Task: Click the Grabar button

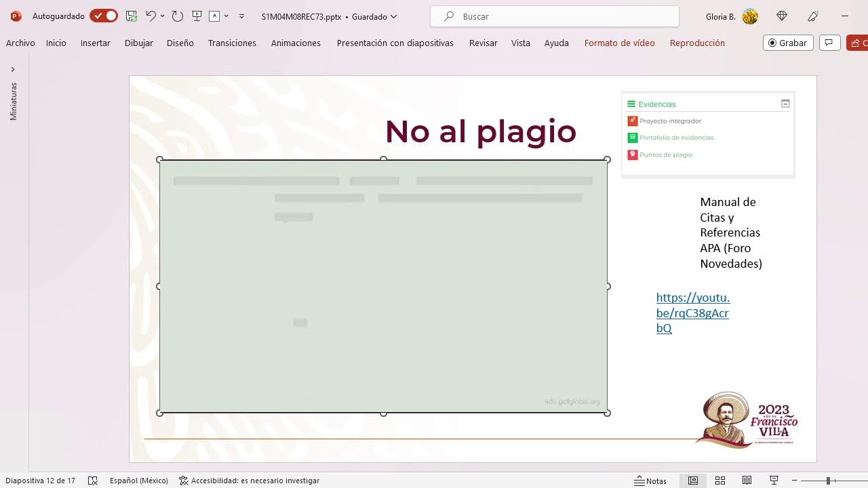Action: pyautogui.click(x=788, y=43)
